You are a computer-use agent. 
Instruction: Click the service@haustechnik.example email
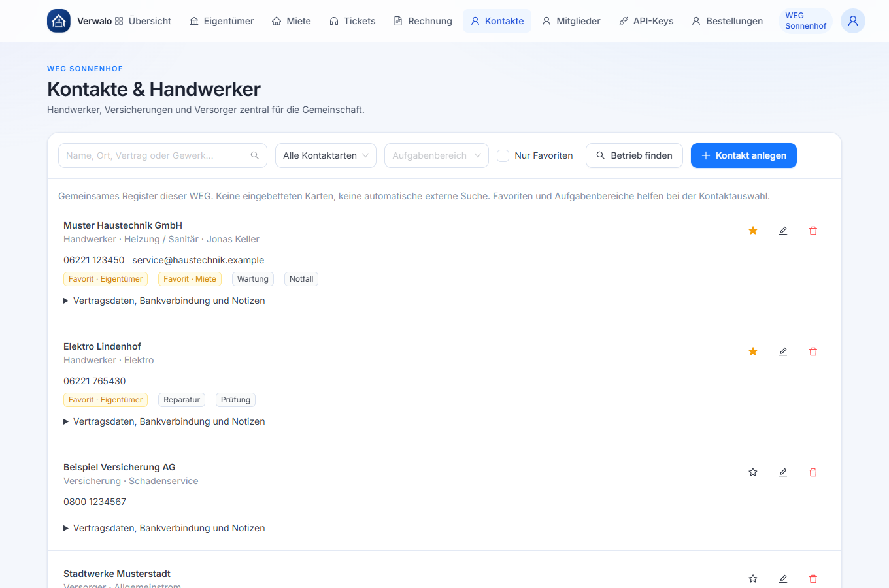pyautogui.click(x=198, y=260)
